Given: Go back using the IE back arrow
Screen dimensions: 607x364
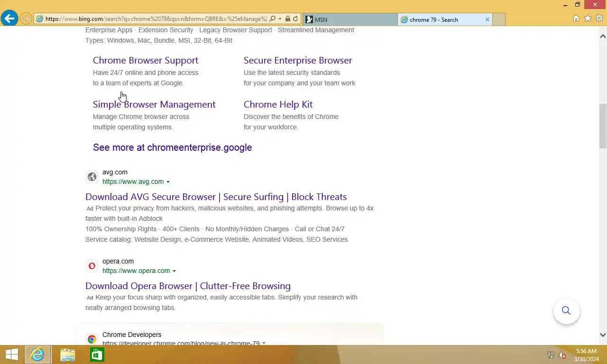Looking at the screenshot, I should (9, 18).
